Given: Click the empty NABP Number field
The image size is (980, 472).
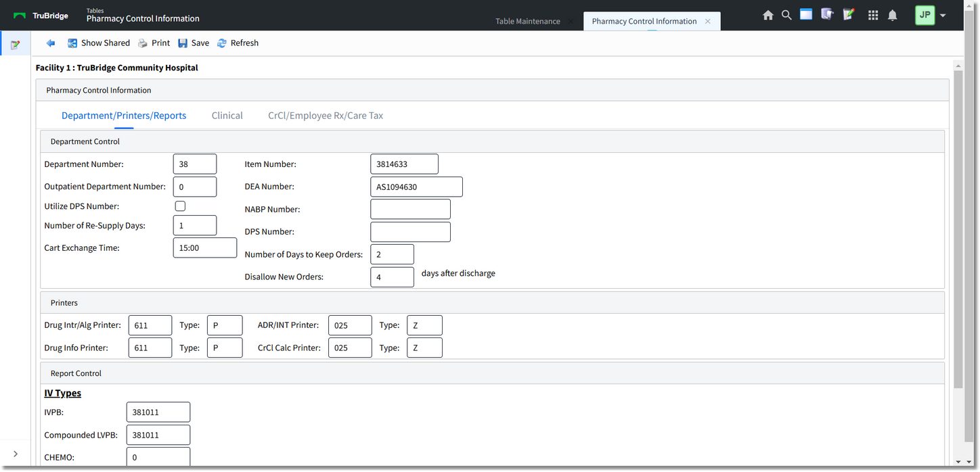Looking at the screenshot, I should pos(411,210).
